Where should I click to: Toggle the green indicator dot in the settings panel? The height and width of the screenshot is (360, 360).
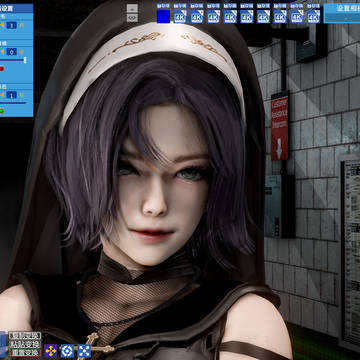[x=2, y=111]
